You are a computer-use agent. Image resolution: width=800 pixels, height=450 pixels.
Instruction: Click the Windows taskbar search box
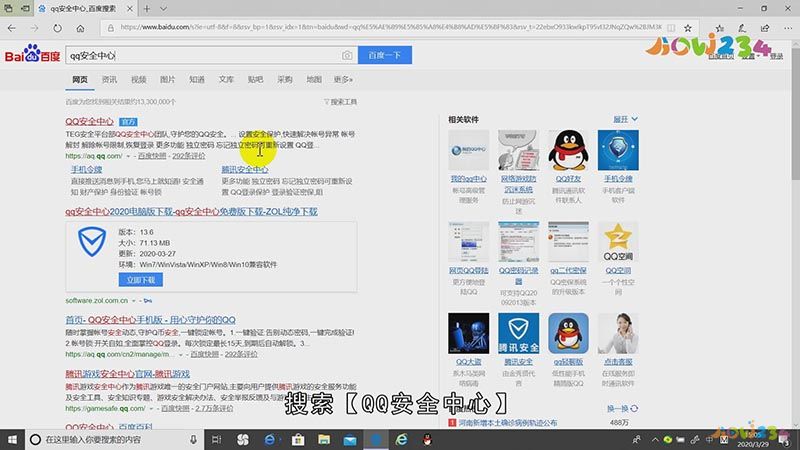click(x=114, y=439)
